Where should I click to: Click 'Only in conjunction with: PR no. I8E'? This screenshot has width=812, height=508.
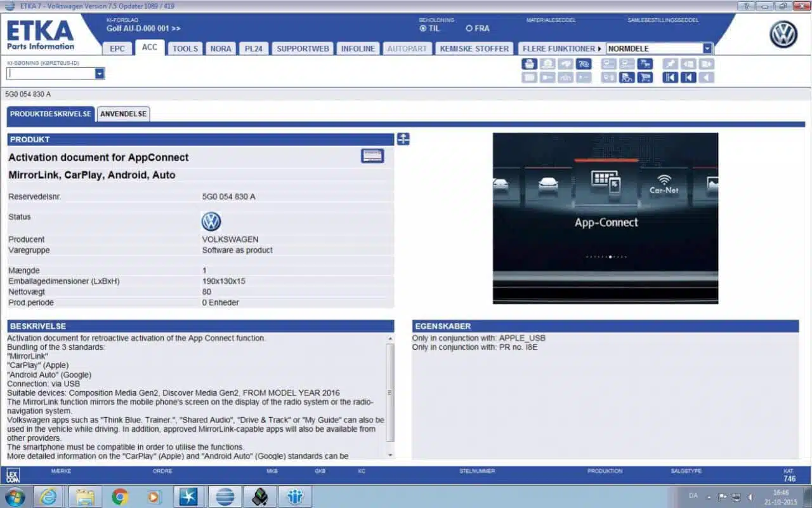click(475, 347)
